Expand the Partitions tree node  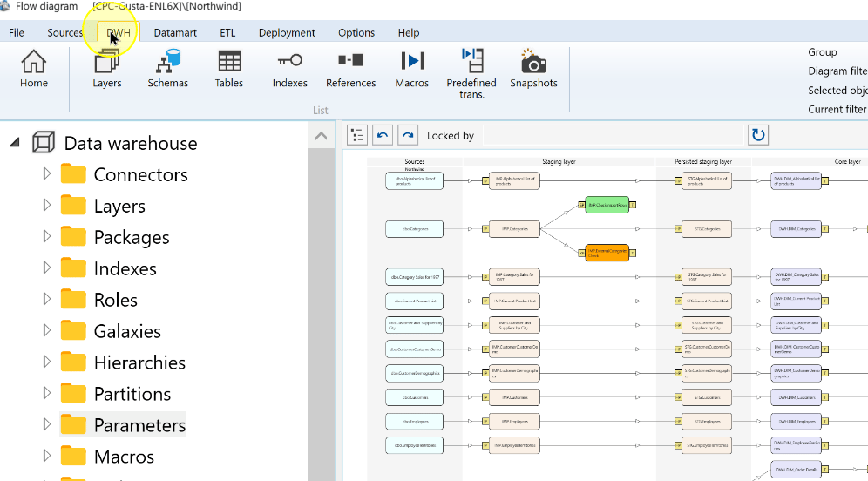click(x=46, y=393)
